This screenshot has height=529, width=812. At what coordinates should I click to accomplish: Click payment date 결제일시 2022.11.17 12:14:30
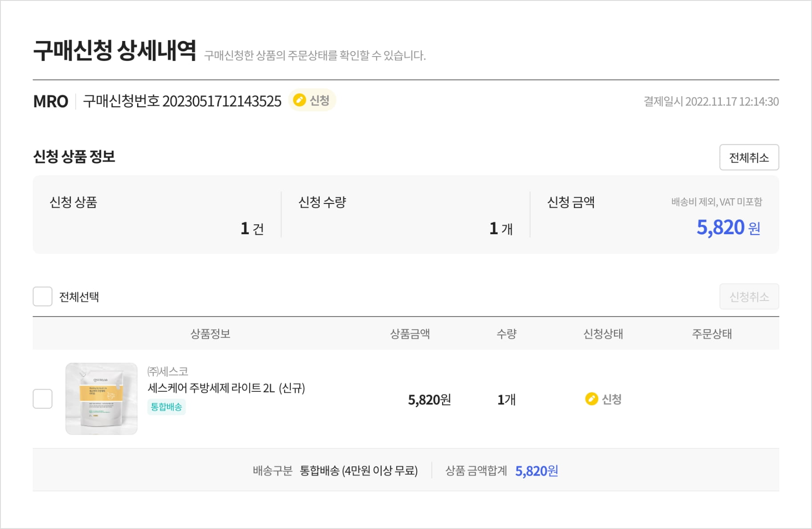(711, 102)
